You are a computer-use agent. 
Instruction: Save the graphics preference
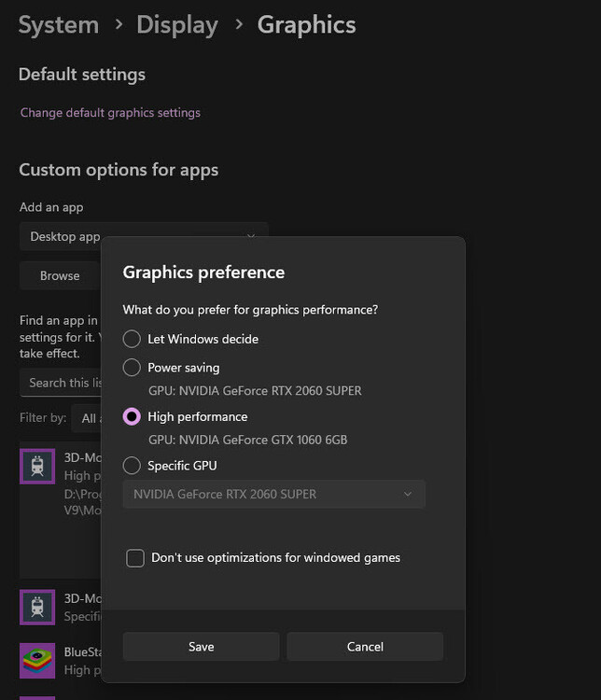pos(201,646)
